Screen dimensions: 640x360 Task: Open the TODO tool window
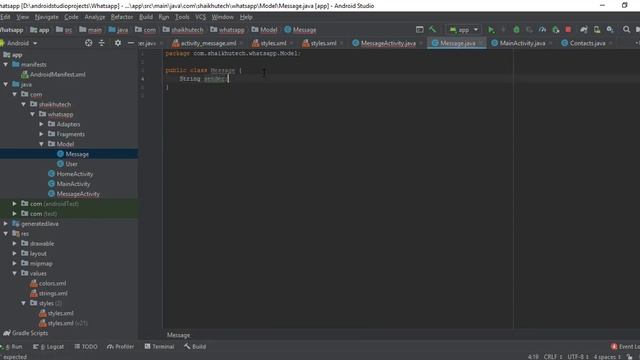(86, 347)
